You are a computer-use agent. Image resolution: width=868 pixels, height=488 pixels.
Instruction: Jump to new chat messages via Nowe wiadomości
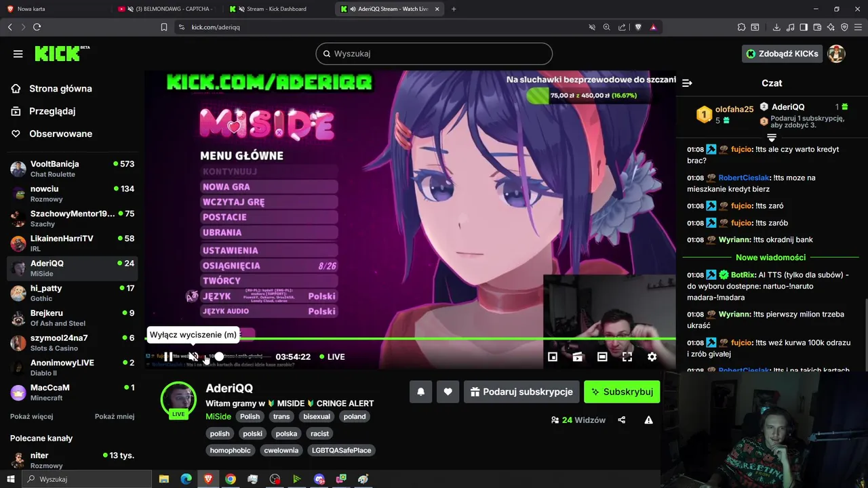click(770, 258)
